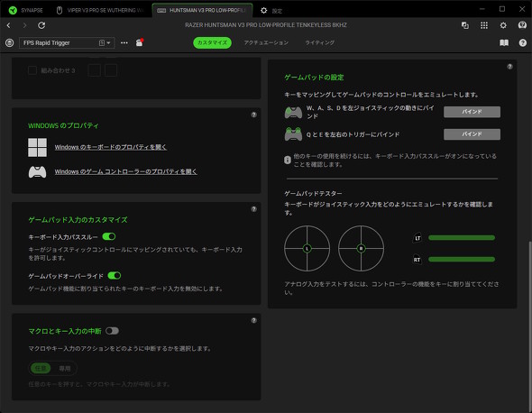532x413 pixels.
Task: Select the 任意 interrupt option
Action: 41,368
